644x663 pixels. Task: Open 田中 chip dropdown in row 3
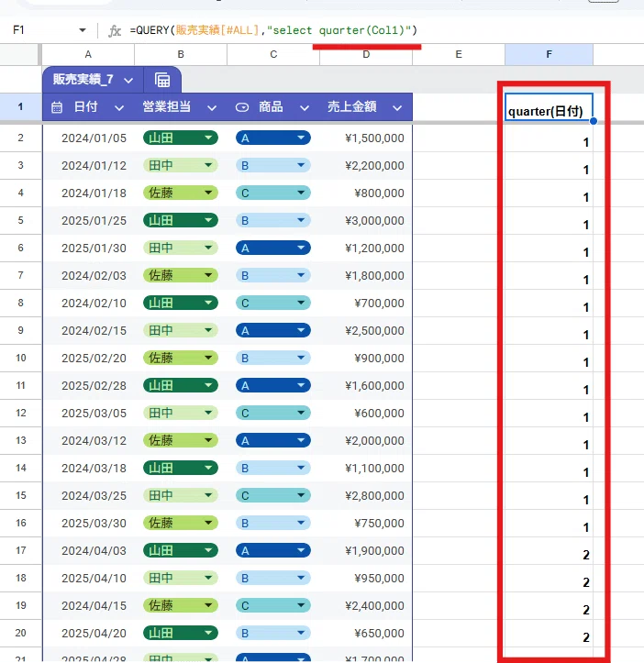click(208, 165)
